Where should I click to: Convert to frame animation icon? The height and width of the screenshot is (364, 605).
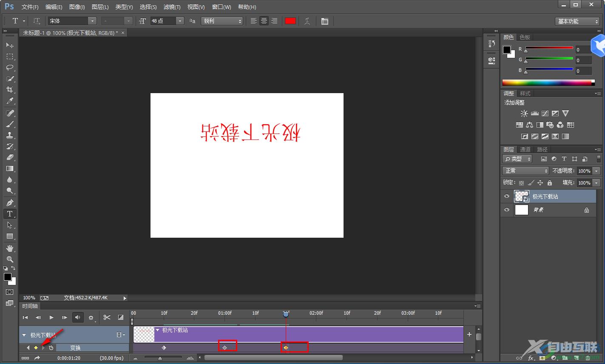[26, 358]
